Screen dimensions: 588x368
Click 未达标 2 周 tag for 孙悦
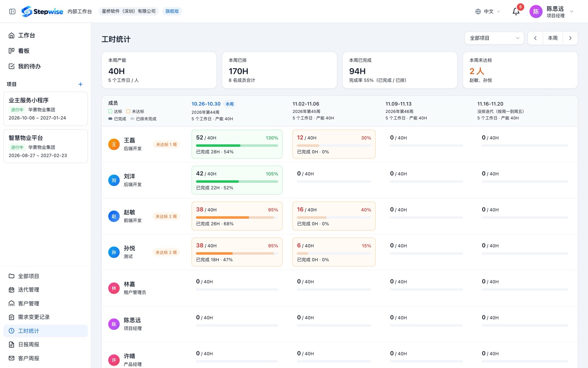tap(166, 252)
